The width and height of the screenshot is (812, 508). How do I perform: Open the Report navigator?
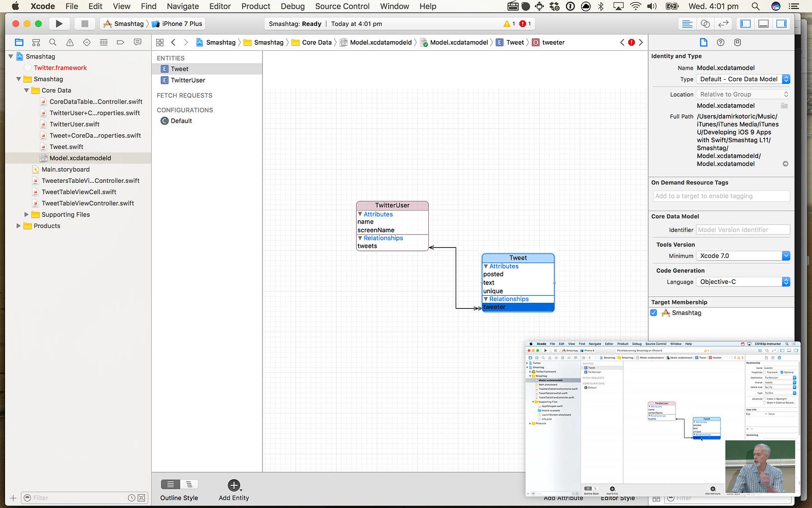coord(138,42)
